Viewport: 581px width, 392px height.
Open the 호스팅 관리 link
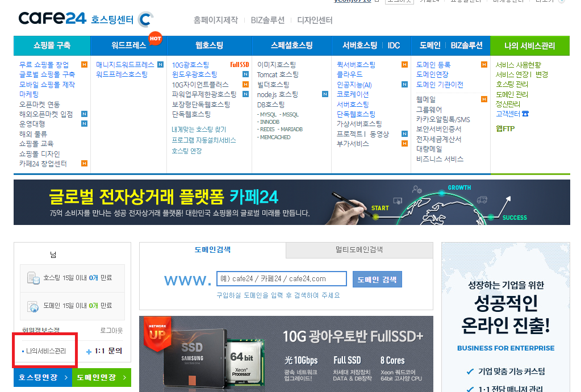point(512,85)
